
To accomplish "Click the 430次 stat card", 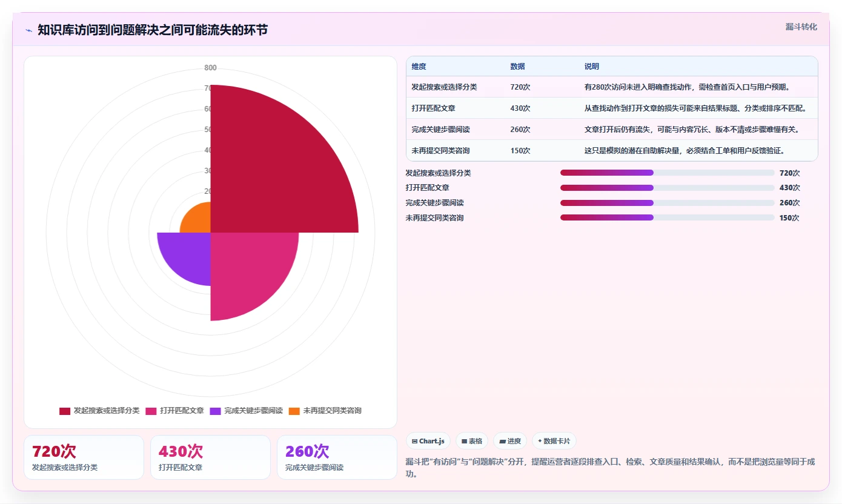I will point(210,457).
